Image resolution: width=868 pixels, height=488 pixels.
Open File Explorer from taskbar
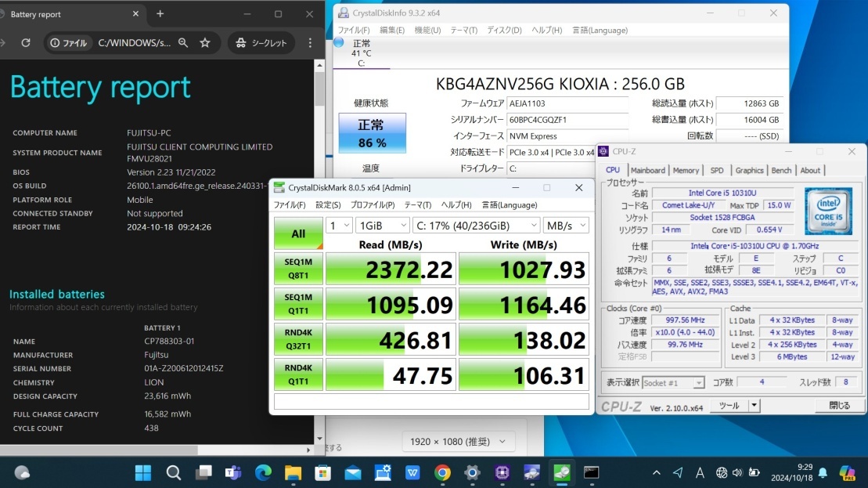[293, 472]
